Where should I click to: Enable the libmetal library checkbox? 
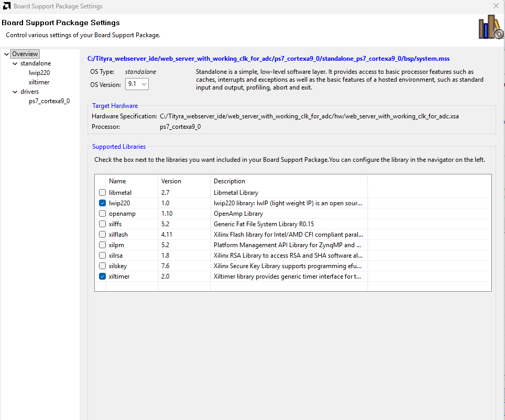pos(103,193)
